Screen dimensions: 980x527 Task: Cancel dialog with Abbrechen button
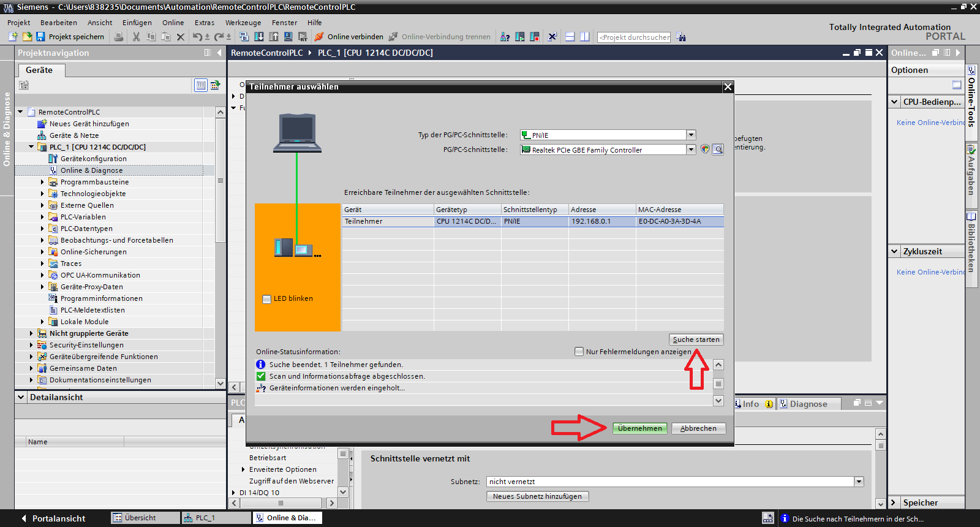(x=698, y=428)
